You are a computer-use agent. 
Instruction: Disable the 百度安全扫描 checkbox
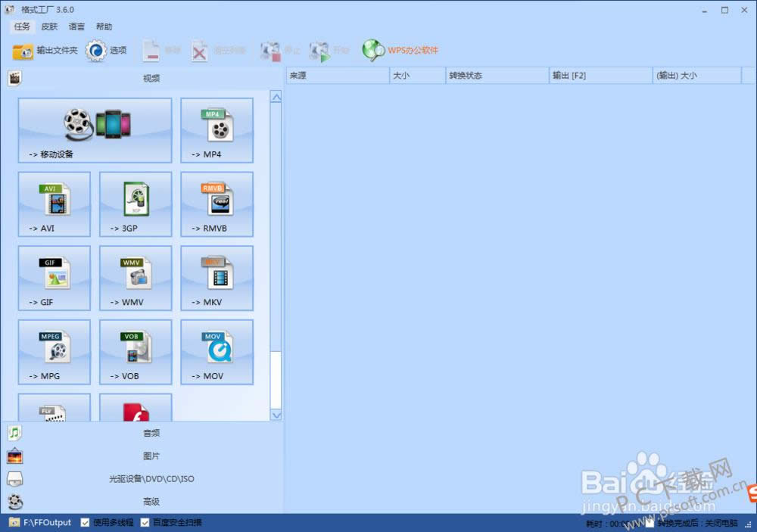(145, 522)
